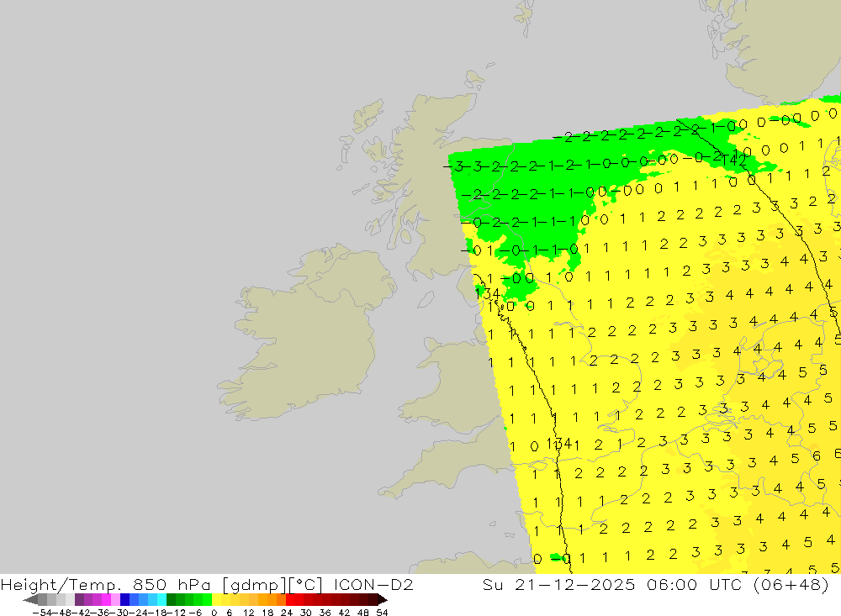Image resolution: width=841 pixels, height=616 pixels.
Task: Click the dark right arrow cap of the legend
Action: tap(383, 600)
